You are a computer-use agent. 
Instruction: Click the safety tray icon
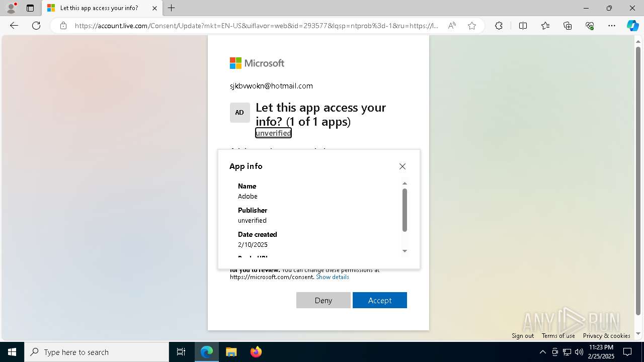(555, 352)
